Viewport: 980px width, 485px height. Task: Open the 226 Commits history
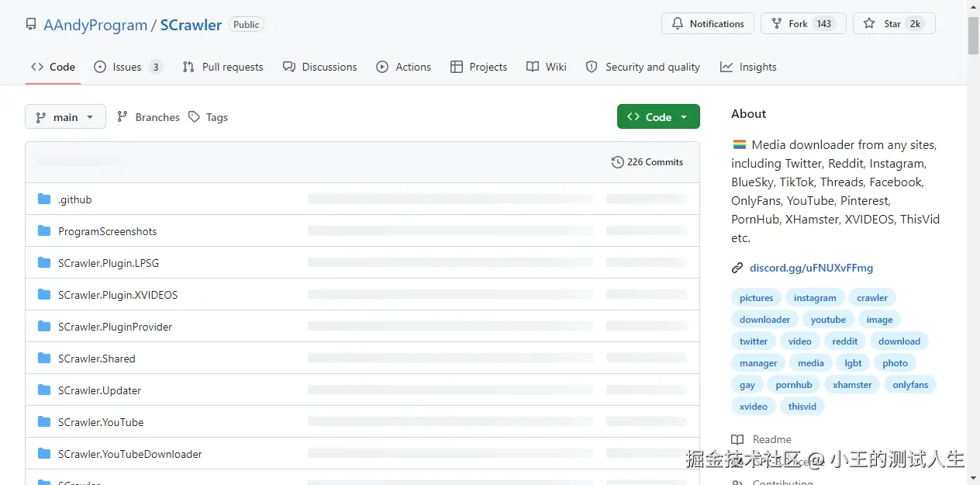pos(647,162)
